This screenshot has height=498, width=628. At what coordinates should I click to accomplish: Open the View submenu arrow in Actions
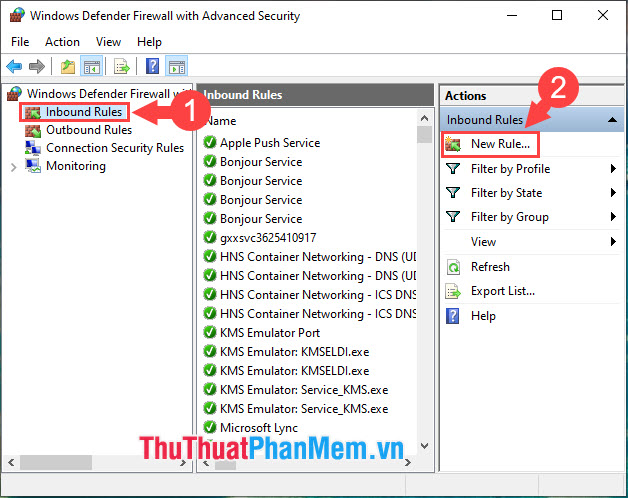point(613,242)
